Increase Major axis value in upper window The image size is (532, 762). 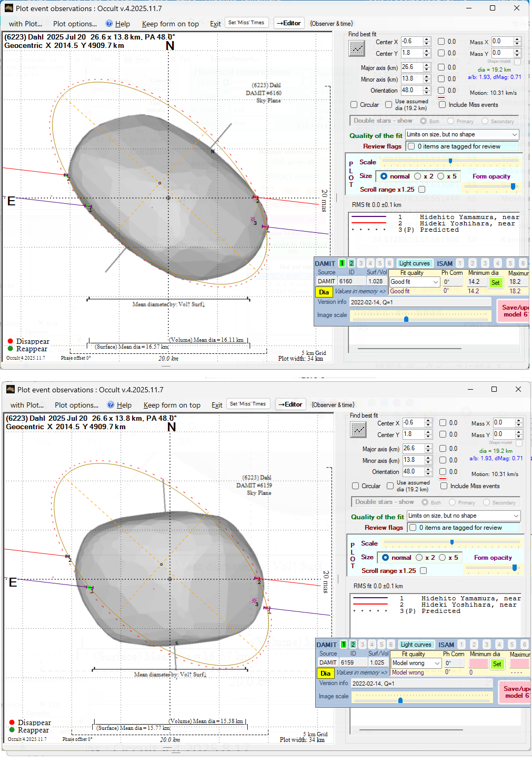tap(427, 65)
